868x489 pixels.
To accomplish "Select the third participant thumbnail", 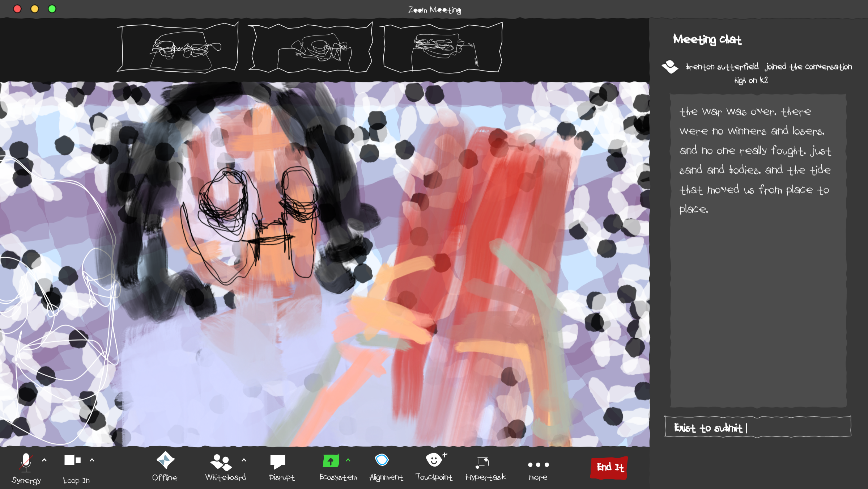I will click(x=442, y=47).
